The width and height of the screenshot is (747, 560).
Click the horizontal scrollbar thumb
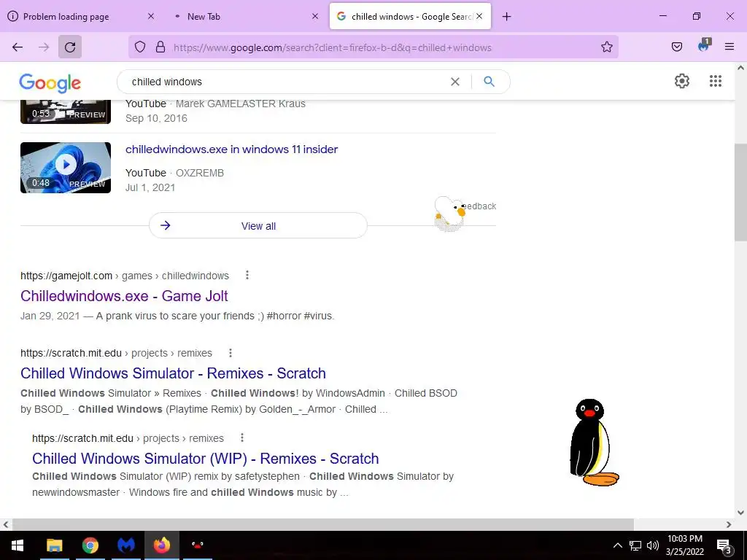[x=322, y=524]
